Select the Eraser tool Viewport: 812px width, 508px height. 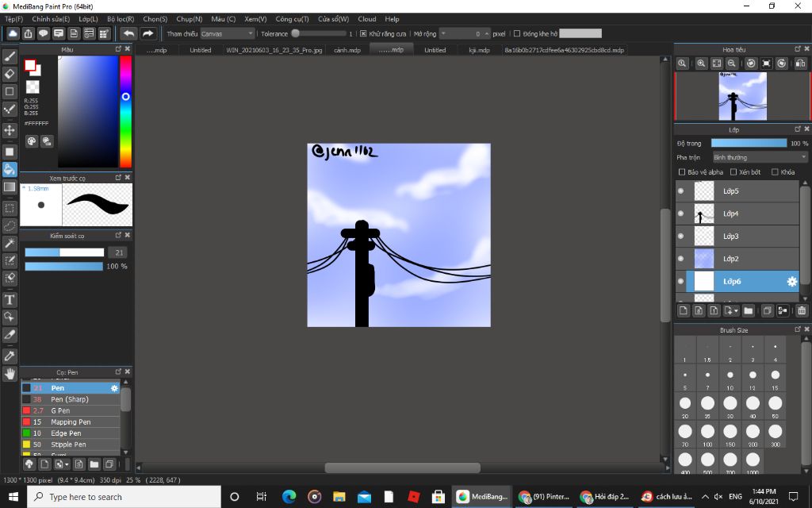(10, 74)
